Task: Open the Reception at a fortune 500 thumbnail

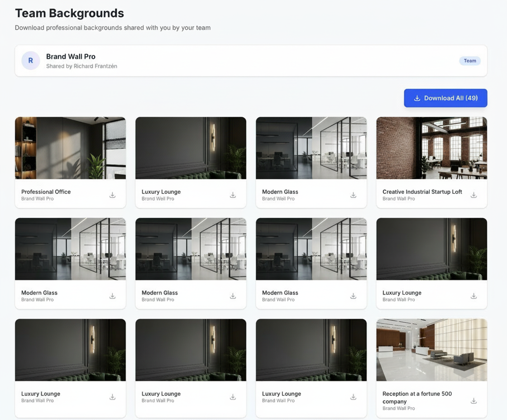Action: [431, 349]
